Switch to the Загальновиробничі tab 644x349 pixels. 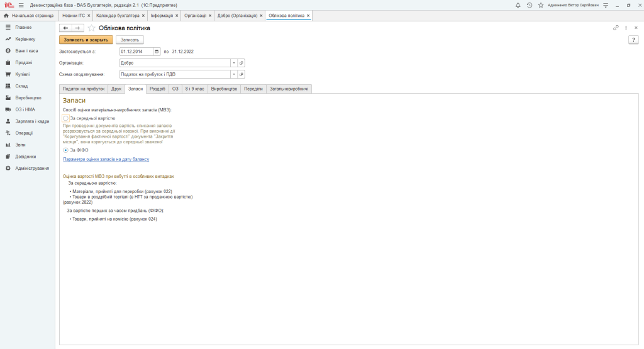click(x=289, y=89)
